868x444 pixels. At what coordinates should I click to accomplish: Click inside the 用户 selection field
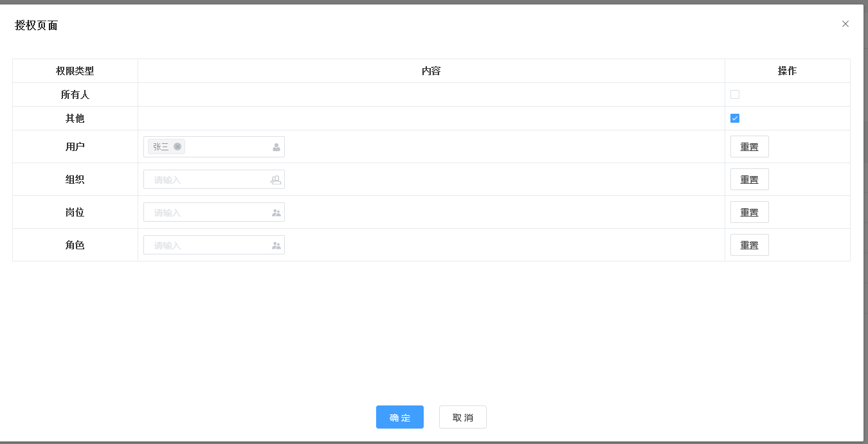pyautogui.click(x=214, y=147)
